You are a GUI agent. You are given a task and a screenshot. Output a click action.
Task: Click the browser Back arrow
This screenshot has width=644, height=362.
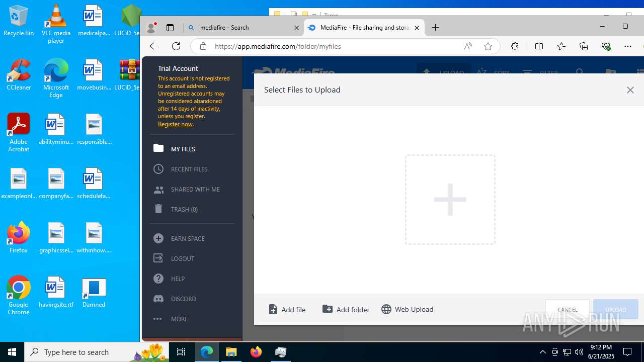coord(154,46)
